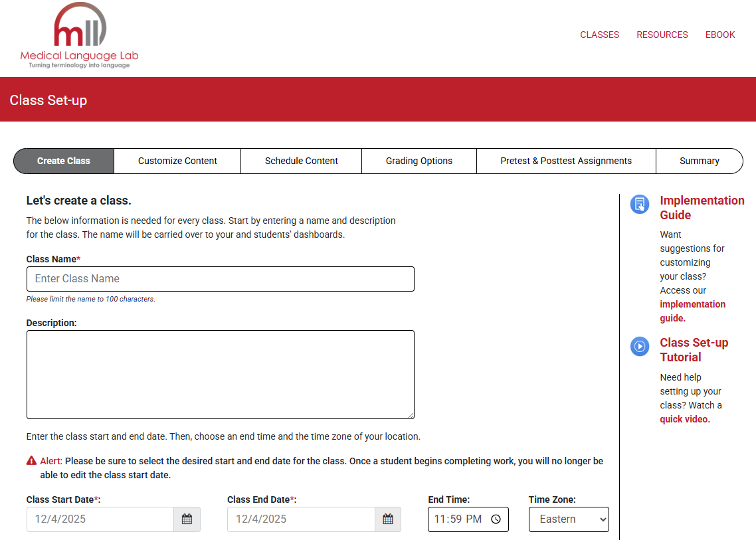
Task: Switch to the Grading Options tab
Action: coord(419,161)
